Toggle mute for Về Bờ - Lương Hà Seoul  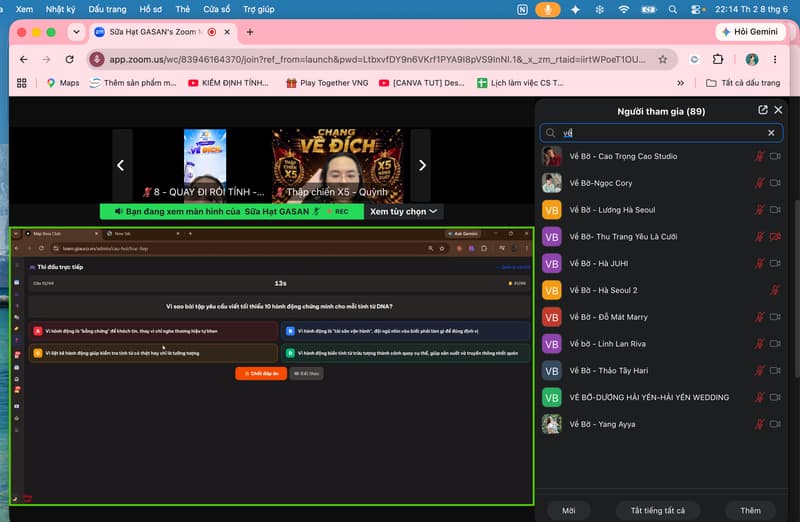click(x=759, y=210)
